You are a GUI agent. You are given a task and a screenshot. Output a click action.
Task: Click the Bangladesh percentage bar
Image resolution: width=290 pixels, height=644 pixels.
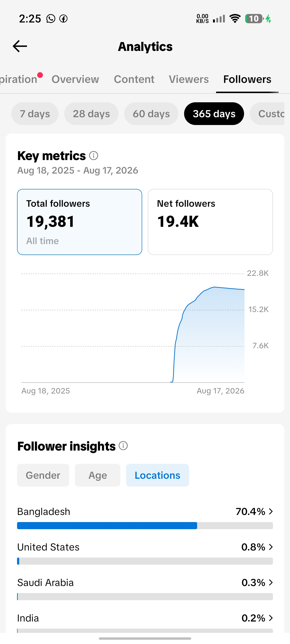145,526
